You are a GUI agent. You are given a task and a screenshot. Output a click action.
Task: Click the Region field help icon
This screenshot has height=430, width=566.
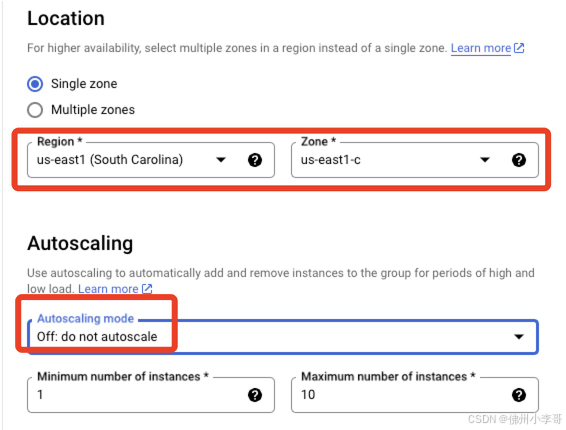[255, 160]
